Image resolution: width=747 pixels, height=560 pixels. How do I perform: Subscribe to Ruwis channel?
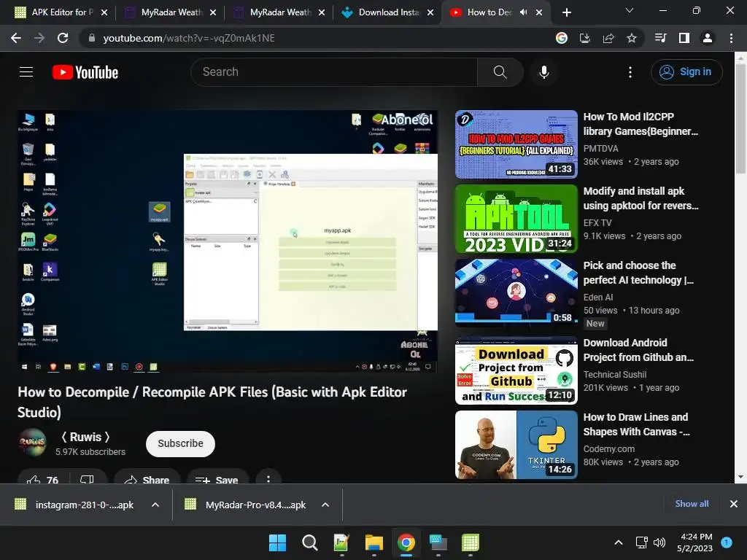180,443
